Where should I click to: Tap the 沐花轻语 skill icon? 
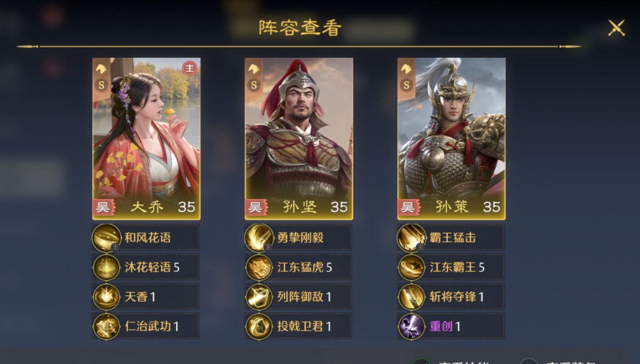[x=107, y=267]
